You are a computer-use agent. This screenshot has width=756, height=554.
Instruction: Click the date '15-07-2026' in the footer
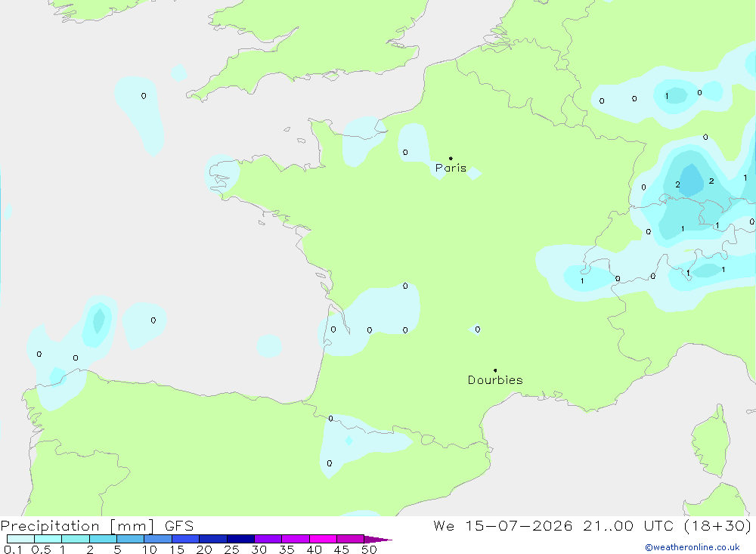(519, 526)
